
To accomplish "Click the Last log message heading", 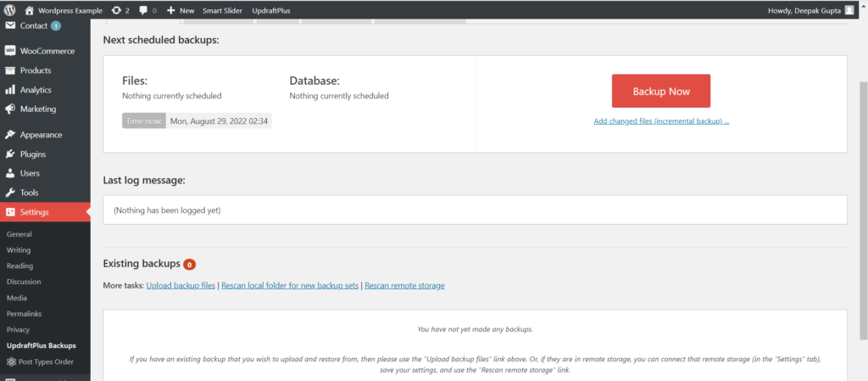I will [x=144, y=181].
